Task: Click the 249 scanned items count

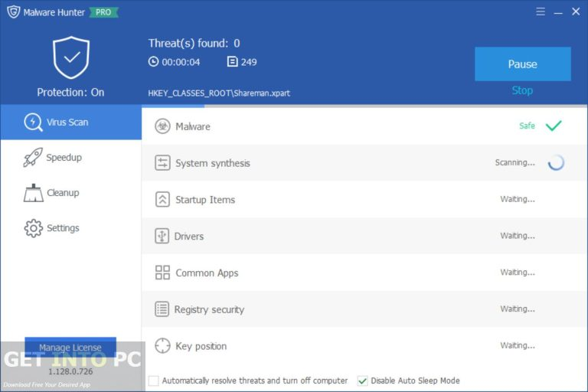Action: click(249, 62)
